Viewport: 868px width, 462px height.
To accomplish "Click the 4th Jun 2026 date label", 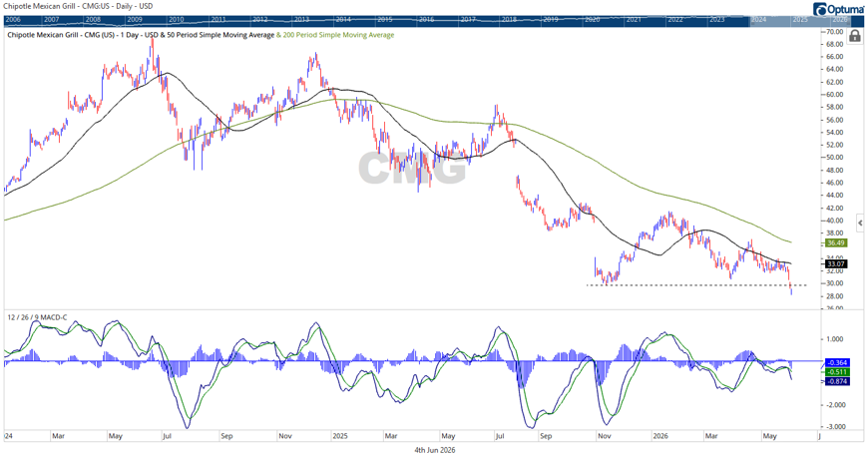I will 435,450.
